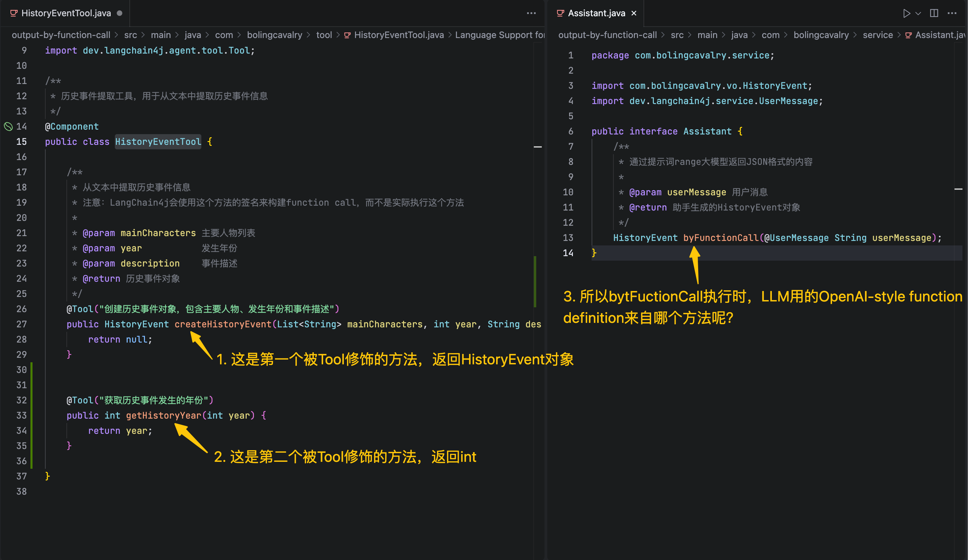Click the Java file icon on HistoryEventTool tab
This screenshot has height=560, width=968.
tap(14, 13)
